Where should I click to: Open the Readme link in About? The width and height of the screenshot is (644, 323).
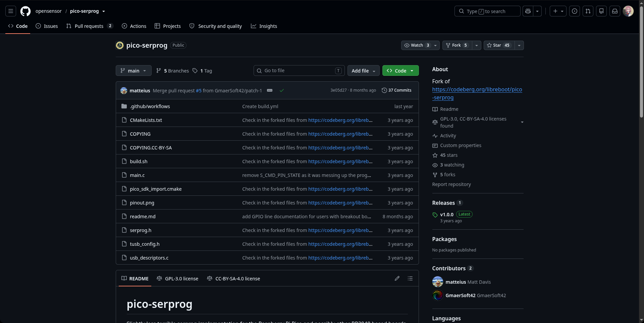(x=445, y=109)
